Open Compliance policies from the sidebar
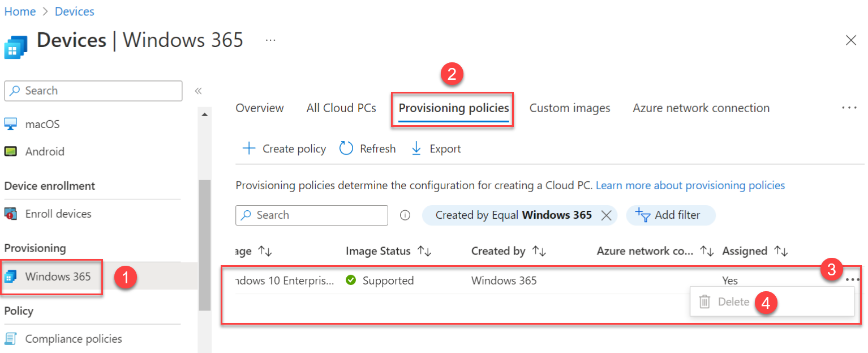This screenshot has width=868, height=353. tap(74, 338)
